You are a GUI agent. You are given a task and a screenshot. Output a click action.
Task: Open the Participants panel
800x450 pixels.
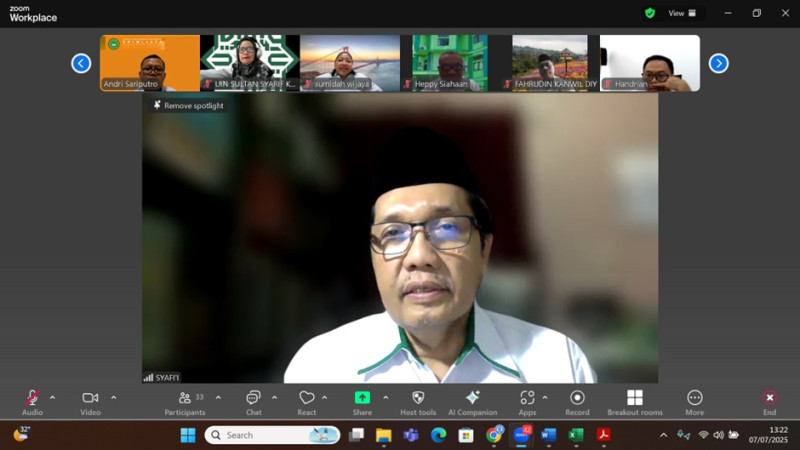(x=185, y=403)
